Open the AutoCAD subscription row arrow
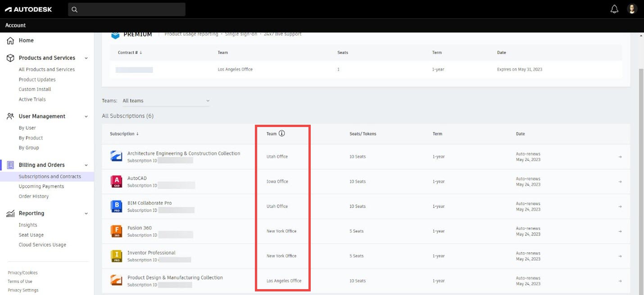This screenshot has height=295, width=644. (620, 182)
